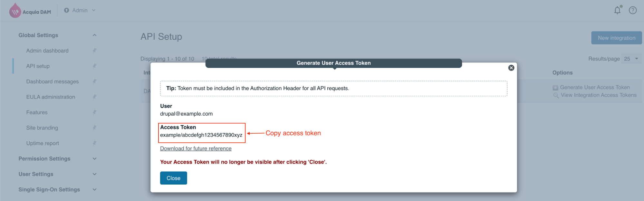Click the API Setup page heading

pyautogui.click(x=161, y=37)
